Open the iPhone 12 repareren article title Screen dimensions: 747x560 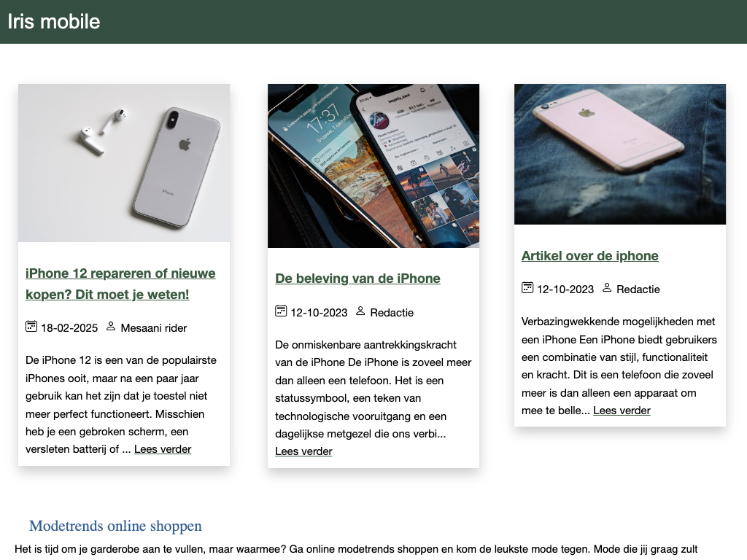coord(120,284)
